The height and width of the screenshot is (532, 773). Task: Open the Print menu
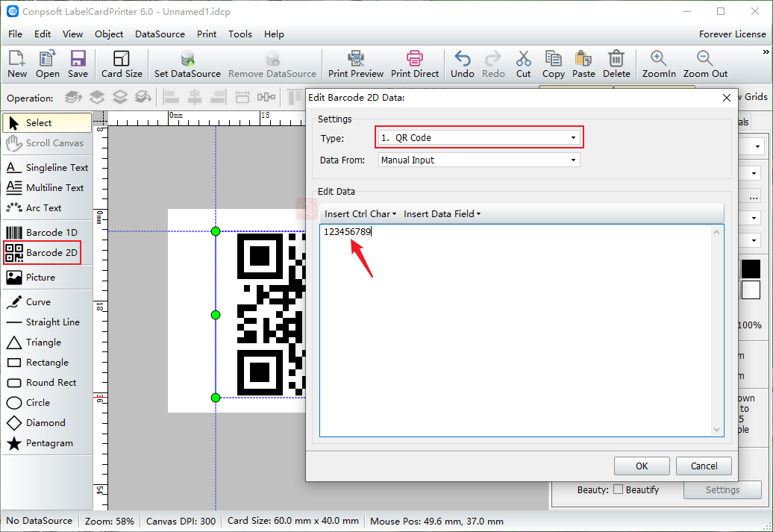click(207, 34)
